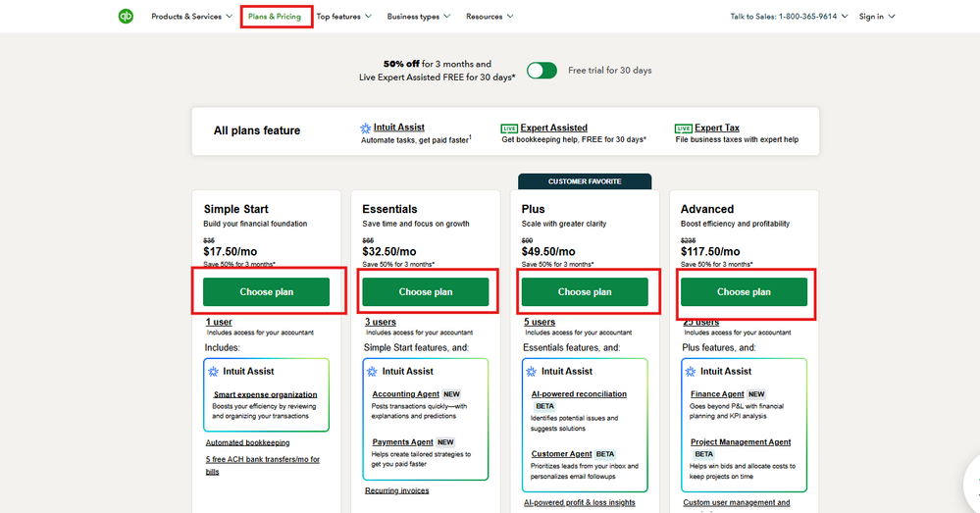
Task: Click the LIVE badge icon beside Expert Tax
Action: pyautogui.click(x=683, y=128)
